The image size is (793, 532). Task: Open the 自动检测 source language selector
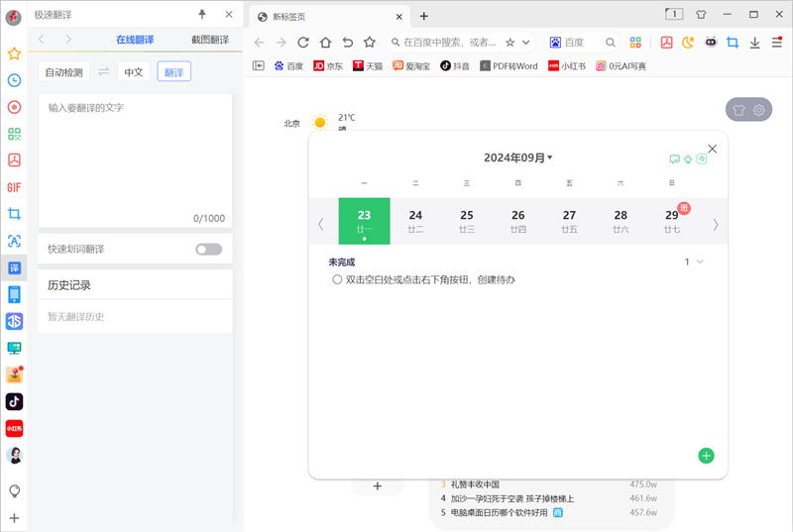coord(64,71)
